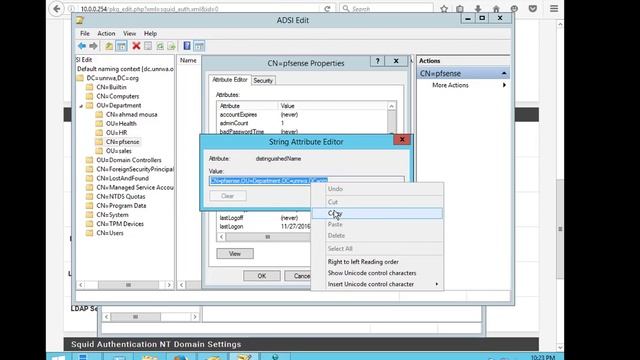Select CN=Users in the tree
The width and height of the screenshot is (640, 360).
[x=110, y=233]
